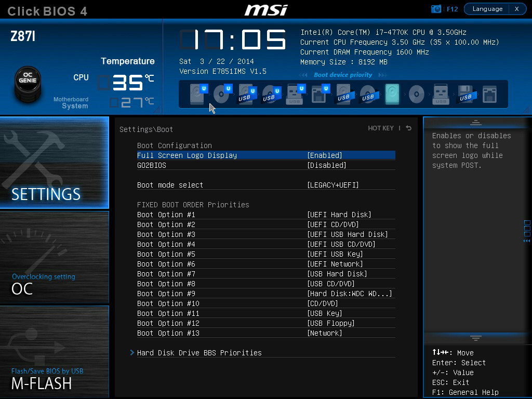Click the [USB CD/DVD] value
The height and width of the screenshot is (399, 532).
pos(331,284)
